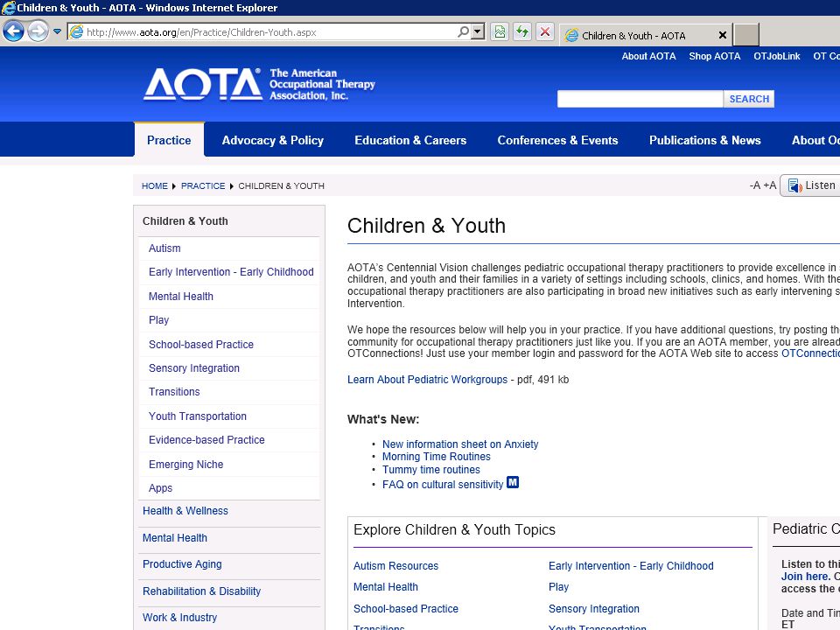
Task: Open Sensory Integration topic link in Explore box
Action: click(x=593, y=609)
